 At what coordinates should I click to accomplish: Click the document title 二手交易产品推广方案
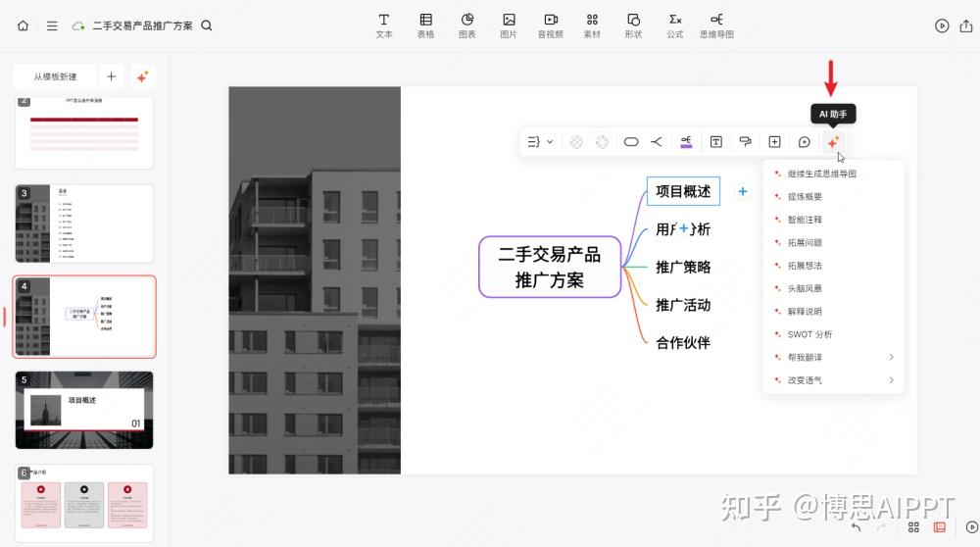tap(142, 25)
